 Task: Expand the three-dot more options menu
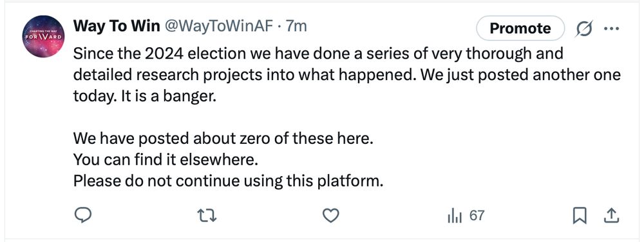tap(611, 29)
